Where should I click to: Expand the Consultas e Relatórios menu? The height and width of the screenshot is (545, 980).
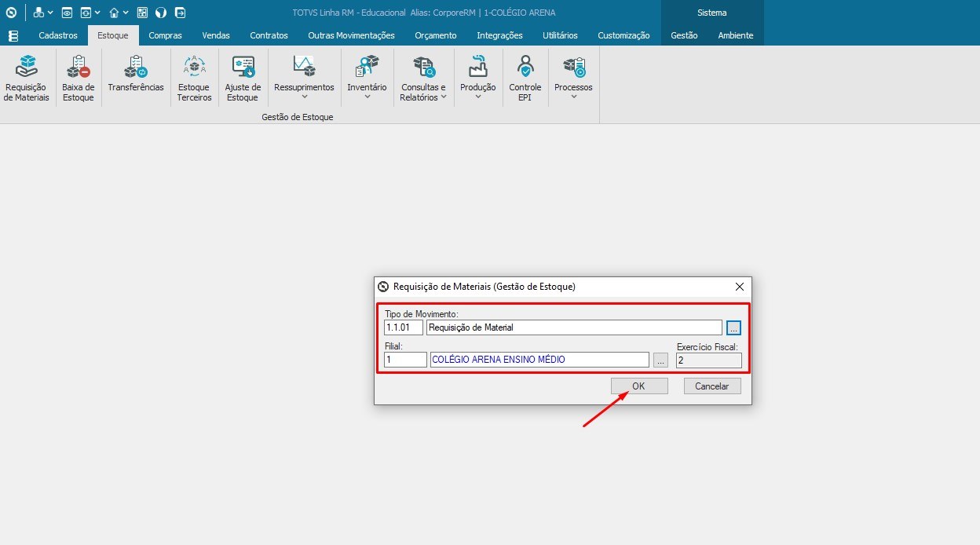click(x=422, y=76)
